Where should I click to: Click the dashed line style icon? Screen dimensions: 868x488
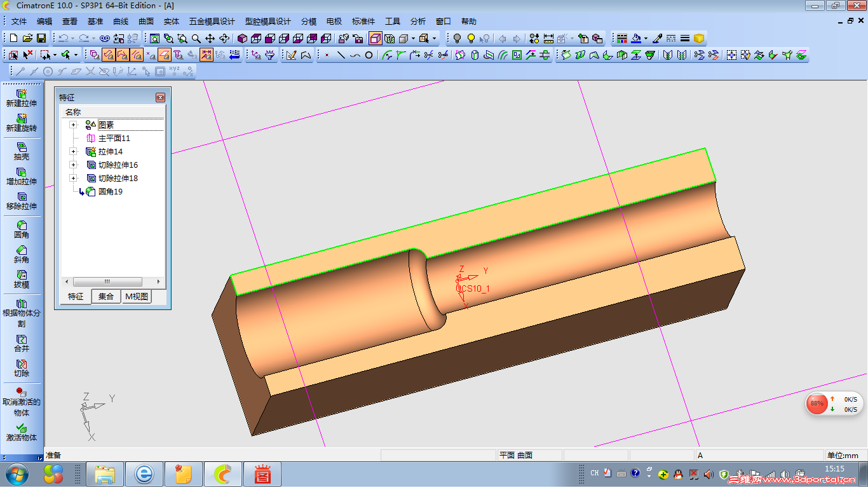(671, 38)
